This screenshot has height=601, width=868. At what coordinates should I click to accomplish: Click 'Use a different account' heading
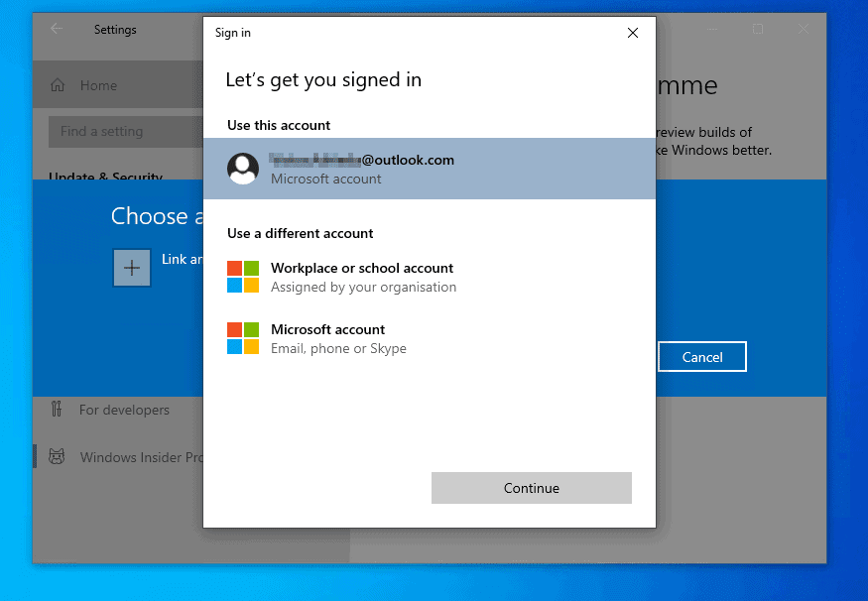click(300, 233)
